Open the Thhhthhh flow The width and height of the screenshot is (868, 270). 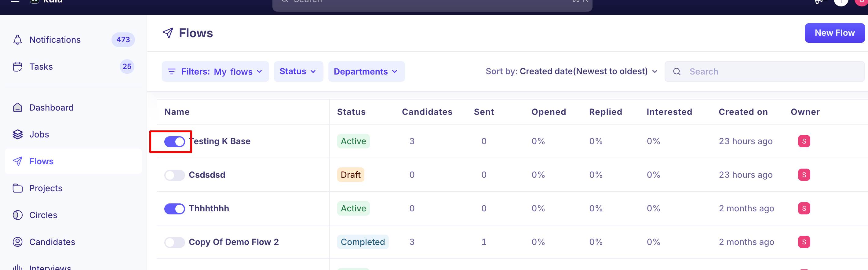tap(209, 208)
